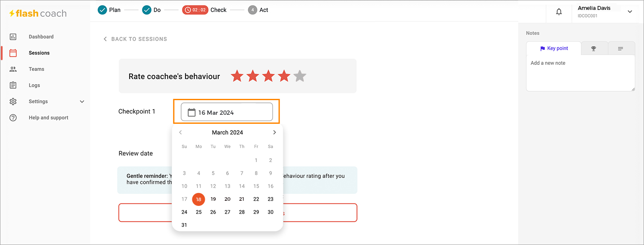Viewport: 644px width, 245px height.
Task: Click the Flash Coach logo
Action: coord(38,13)
